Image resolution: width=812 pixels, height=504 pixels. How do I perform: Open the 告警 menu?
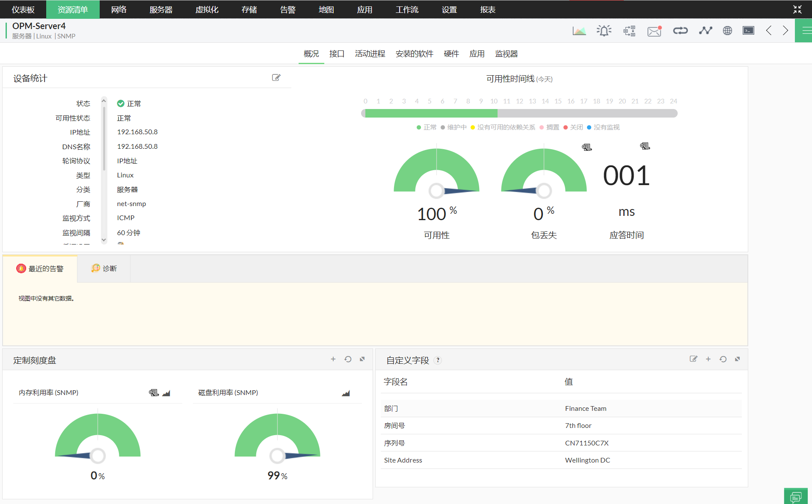pos(287,9)
